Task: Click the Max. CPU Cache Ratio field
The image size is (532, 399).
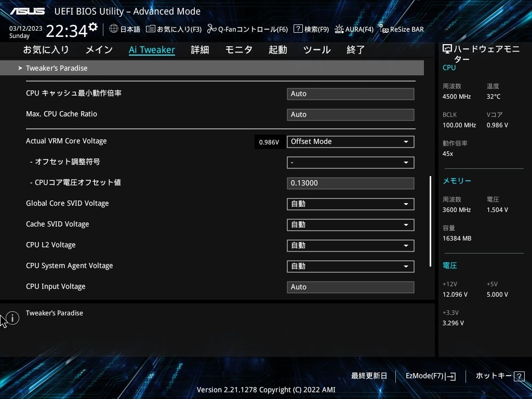Action: tap(351, 115)
